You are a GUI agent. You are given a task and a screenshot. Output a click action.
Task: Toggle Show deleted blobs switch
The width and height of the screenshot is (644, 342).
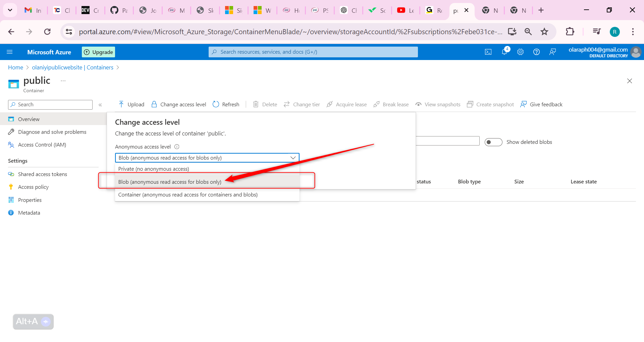pyautogui.click(x=493, y=142)
